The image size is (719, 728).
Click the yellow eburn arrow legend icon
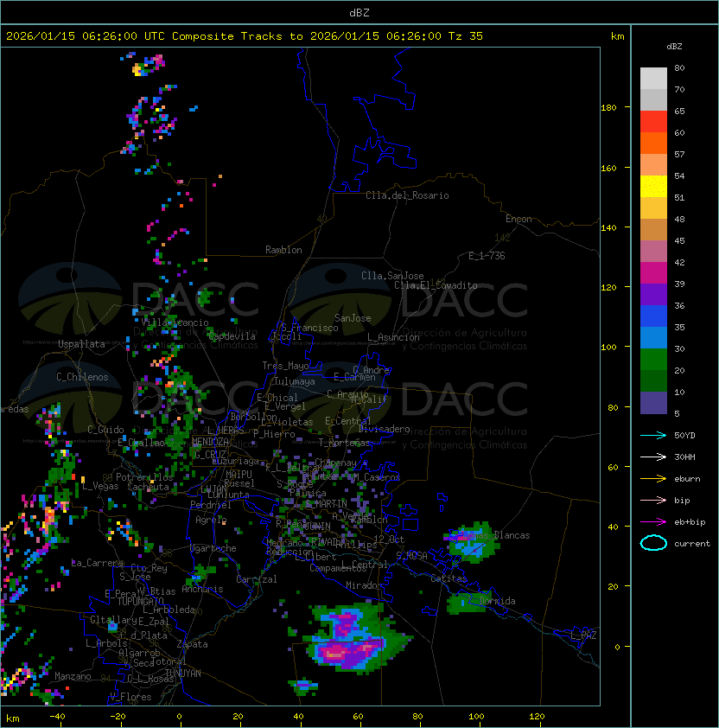(x=653, y=479)
